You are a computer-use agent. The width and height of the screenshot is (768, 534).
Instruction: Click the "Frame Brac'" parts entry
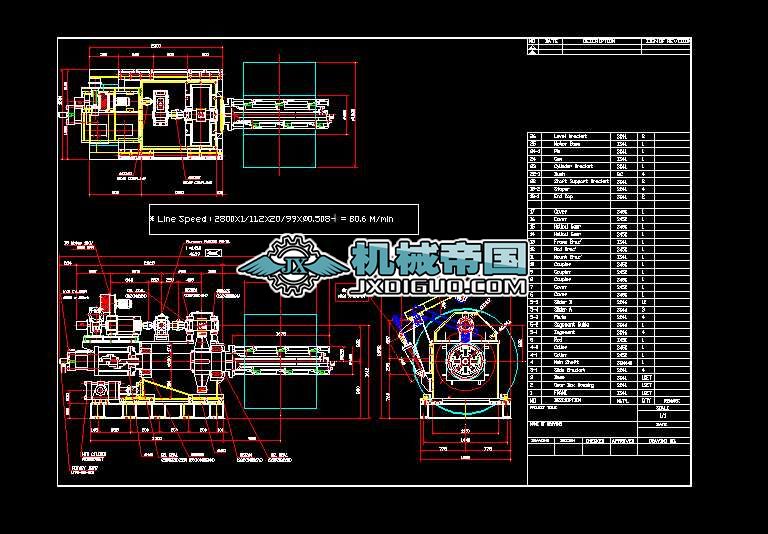pyautogui.click(x=609, y=242)
